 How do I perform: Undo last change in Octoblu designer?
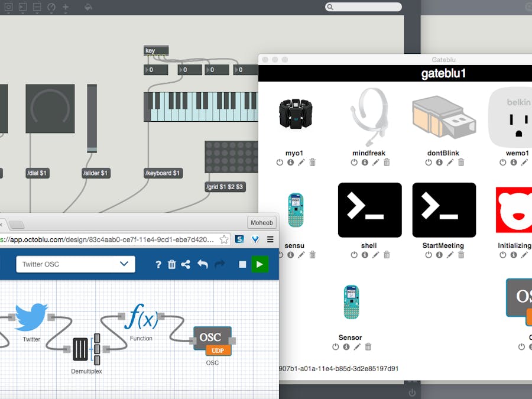(203, 264)
